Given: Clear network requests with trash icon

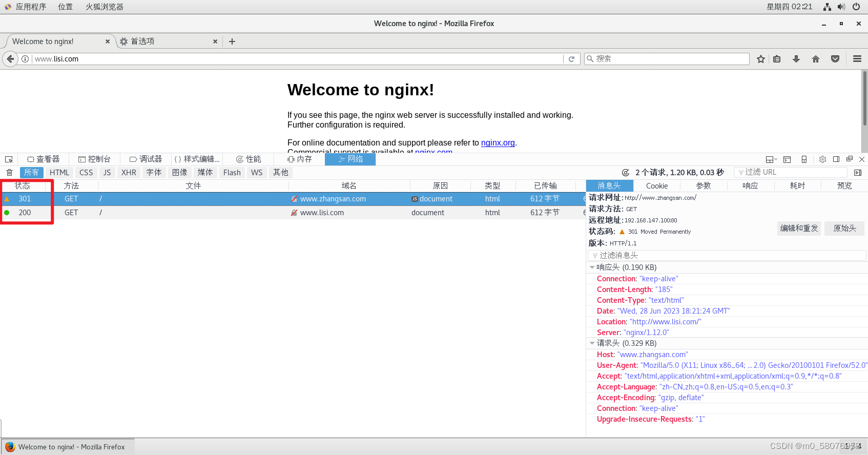Looking at the screenshot, I should tap(9, 173).
